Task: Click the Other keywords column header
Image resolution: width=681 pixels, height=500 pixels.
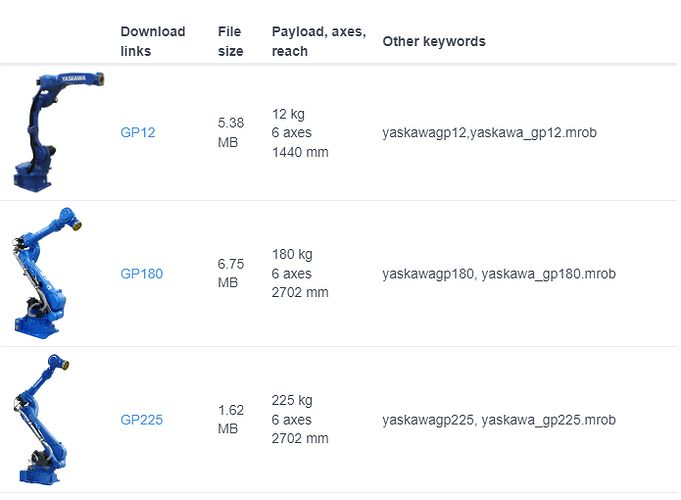Action: [434, 41]
